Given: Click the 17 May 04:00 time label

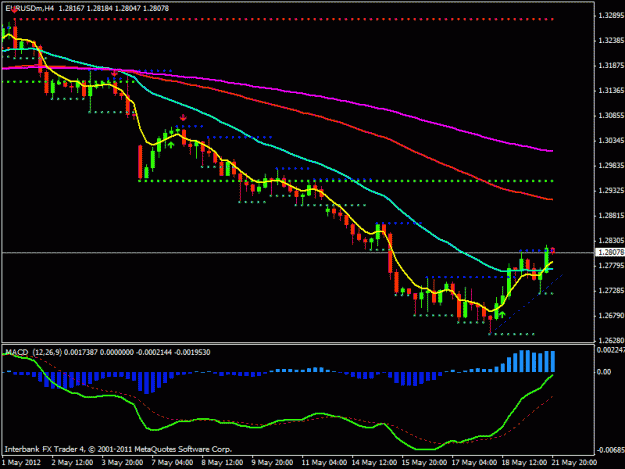Looking at the screenshot, I should [x=474, y=463].
